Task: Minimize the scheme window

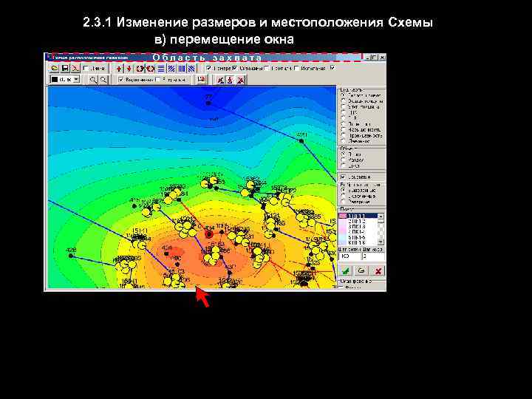Action: click(369, 58)
